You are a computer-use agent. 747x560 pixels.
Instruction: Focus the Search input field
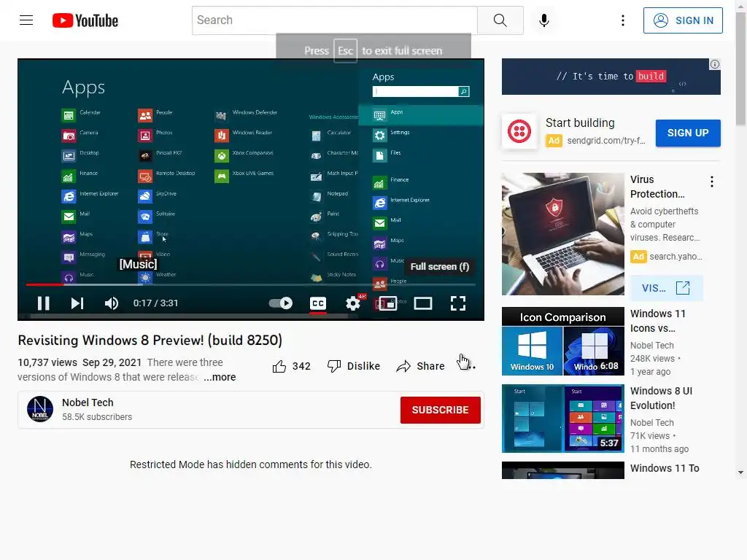[x=335, y=20]
